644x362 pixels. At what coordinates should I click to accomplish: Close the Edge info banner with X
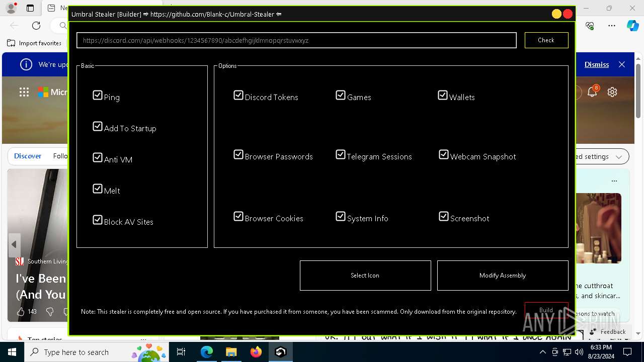[x=622, y=64]
